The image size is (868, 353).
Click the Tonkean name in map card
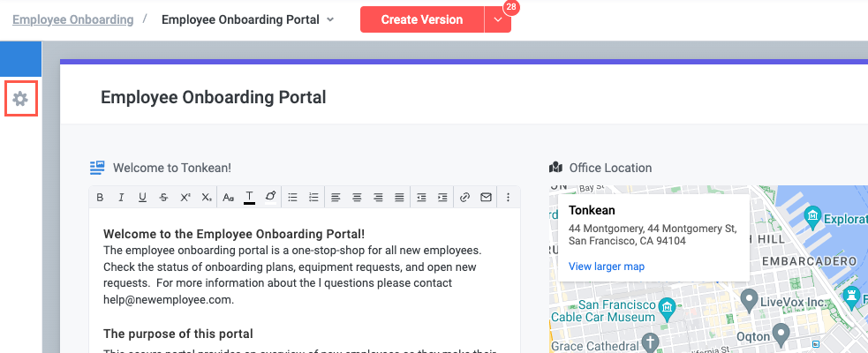click(592, 210)
